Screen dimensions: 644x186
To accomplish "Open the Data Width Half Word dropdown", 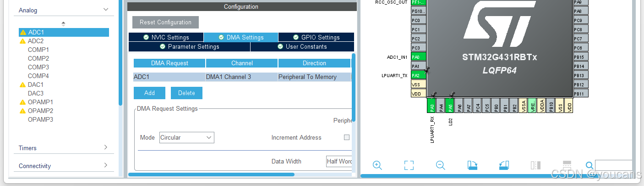I will pyautogui.click(x=339, y=161).
